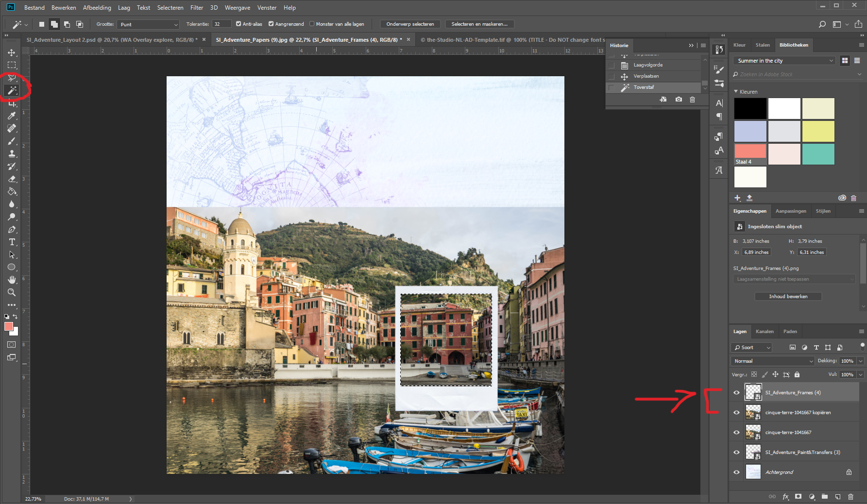Select the Hand tool
This screenshot has height=504, width=867.
pyautogui.click(x=12, y=280)
